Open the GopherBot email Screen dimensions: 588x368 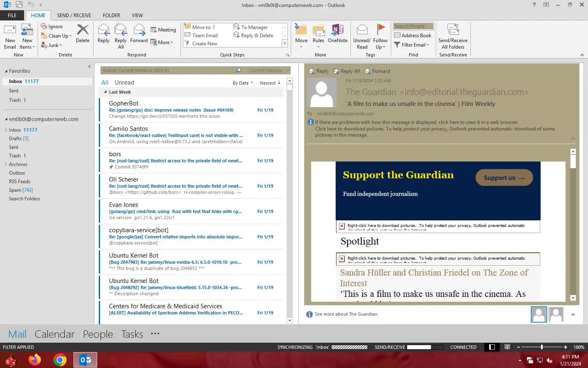click(x=192, y=110)
